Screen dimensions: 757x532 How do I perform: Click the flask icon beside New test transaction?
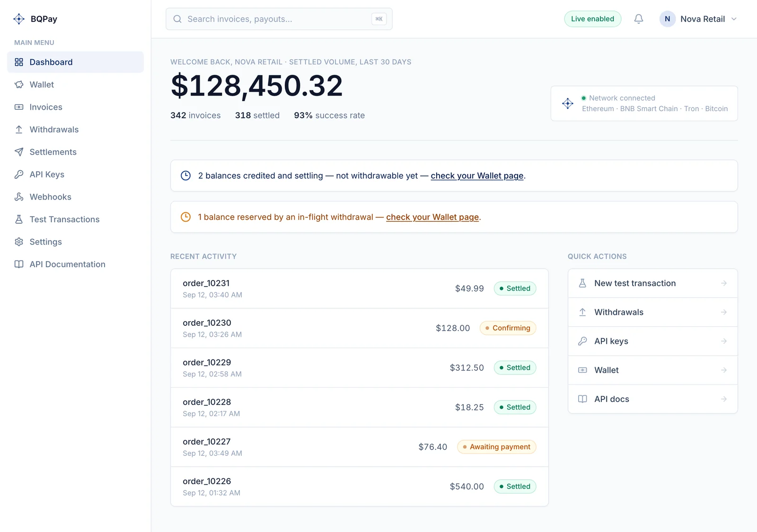coord(582,283)
